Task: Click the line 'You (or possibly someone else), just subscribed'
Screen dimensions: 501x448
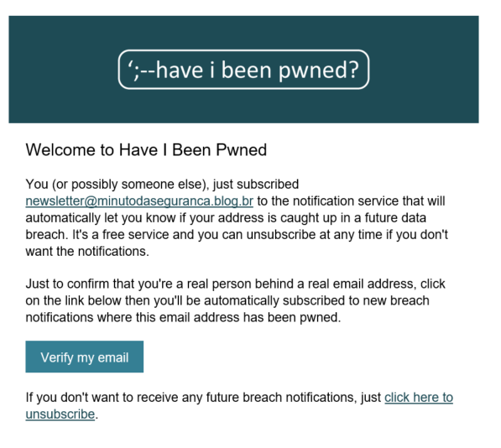Action: 162,185
